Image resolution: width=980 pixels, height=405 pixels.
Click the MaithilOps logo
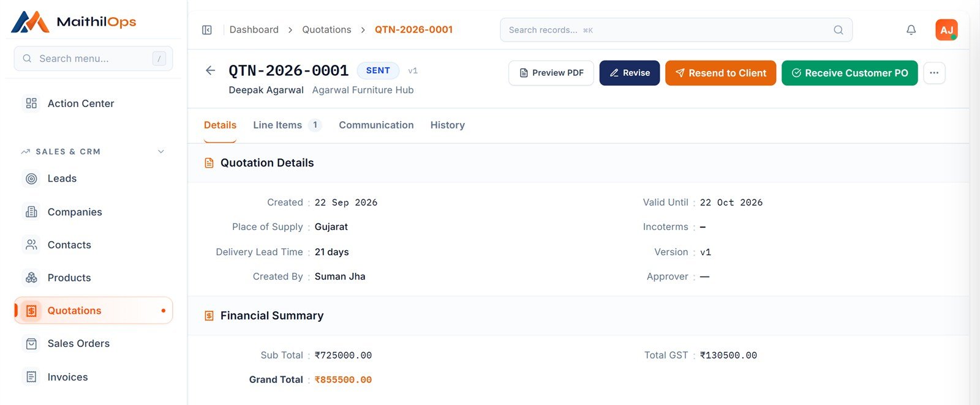pyautogui.click(x=73, y=22)
